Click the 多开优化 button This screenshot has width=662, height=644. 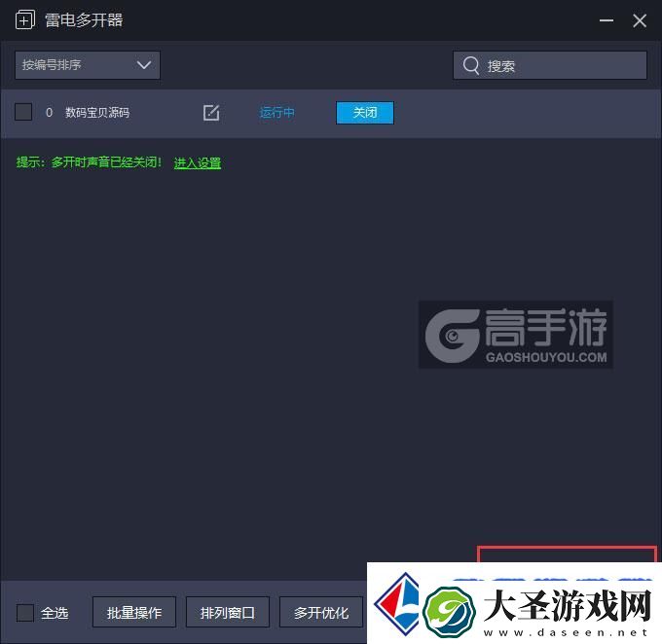tap(321, 612)
